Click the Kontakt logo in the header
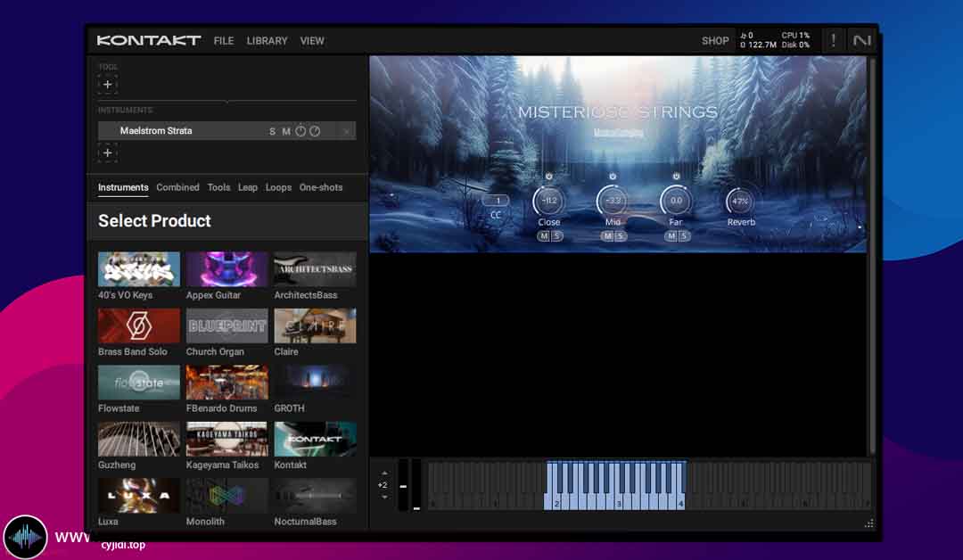Screen dimensions: 963x560 pos(149,40)
